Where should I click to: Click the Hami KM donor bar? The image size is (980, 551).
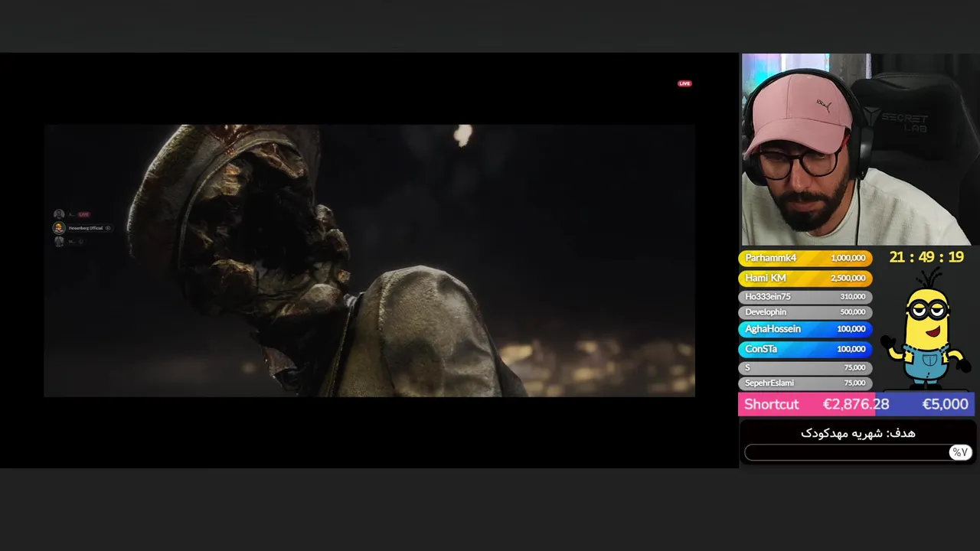coord(805,278)
